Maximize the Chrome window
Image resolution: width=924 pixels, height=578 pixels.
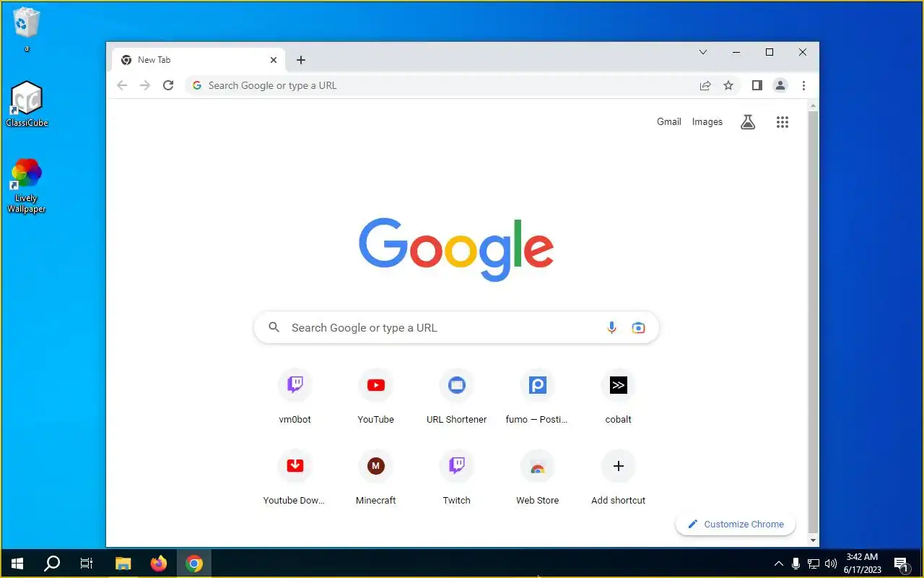tap(770, 52)
